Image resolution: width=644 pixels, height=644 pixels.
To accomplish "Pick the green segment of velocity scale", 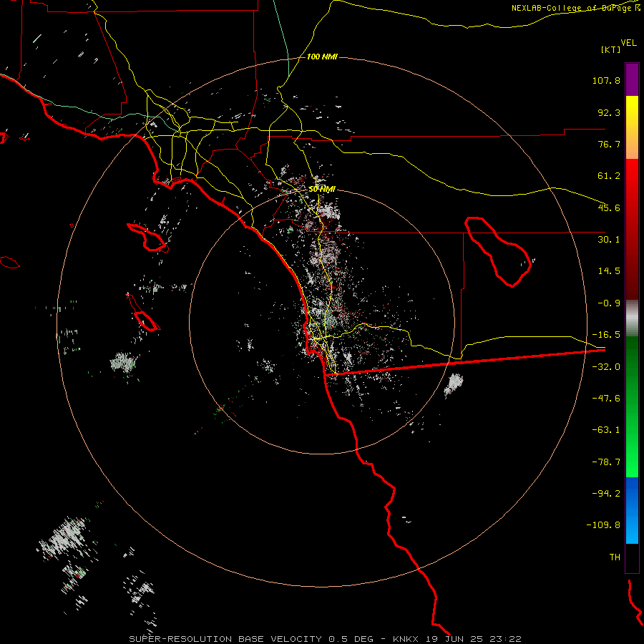I will click(632, 406).
